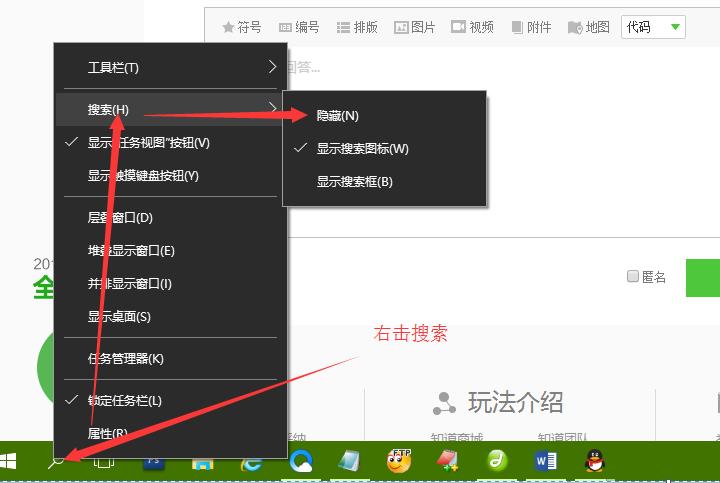Open the blue cloud browser taskbar icon
Viewport: 720px width, 483px height.
tap(301, 461)
